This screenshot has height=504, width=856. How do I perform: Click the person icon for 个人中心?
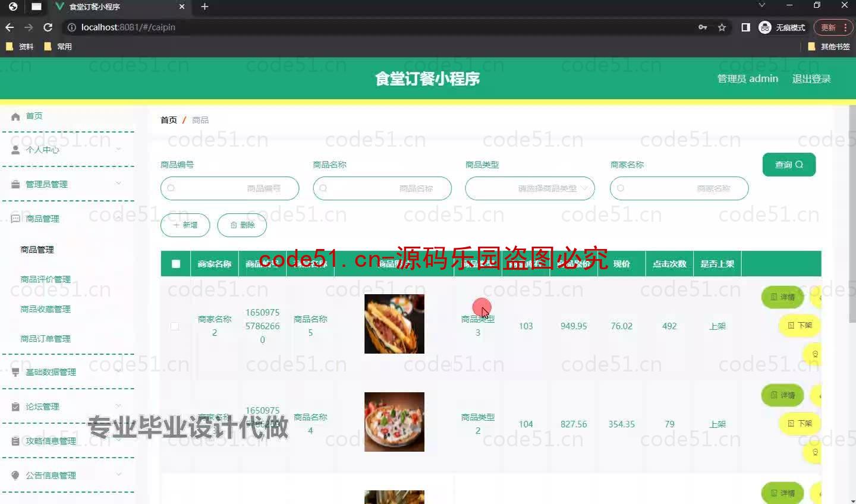tap(15, 150)
